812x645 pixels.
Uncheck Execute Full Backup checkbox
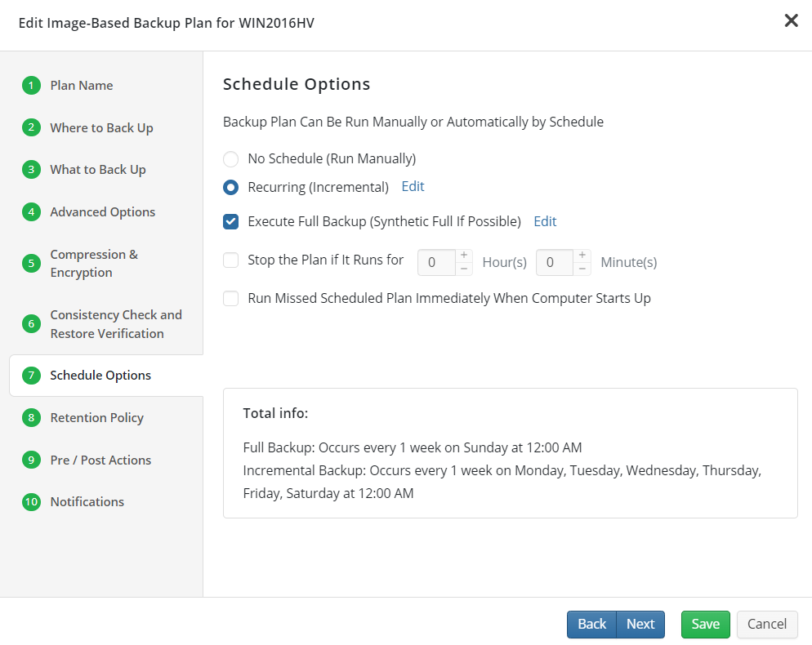(x=230, y=221)
